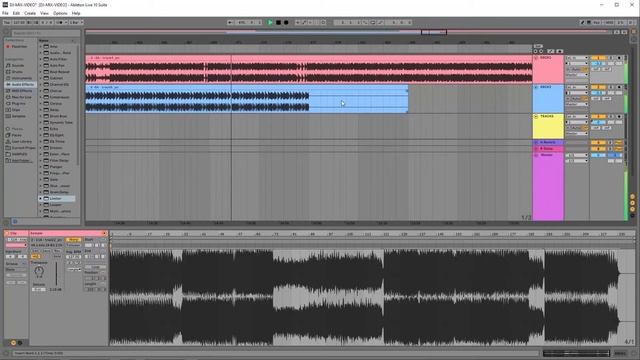Expand the Auto Filter device folder
The image size is (640, 360).
(x=41, y=59)
